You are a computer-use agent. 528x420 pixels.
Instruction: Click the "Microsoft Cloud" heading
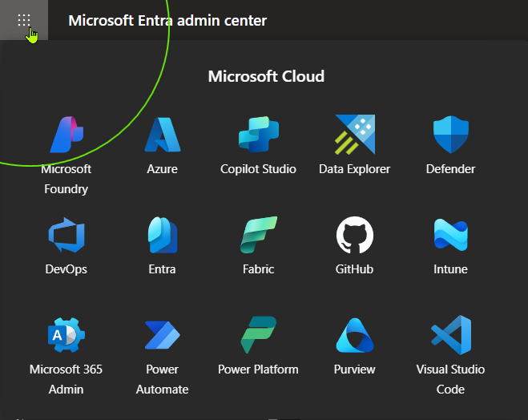(266, 76)
